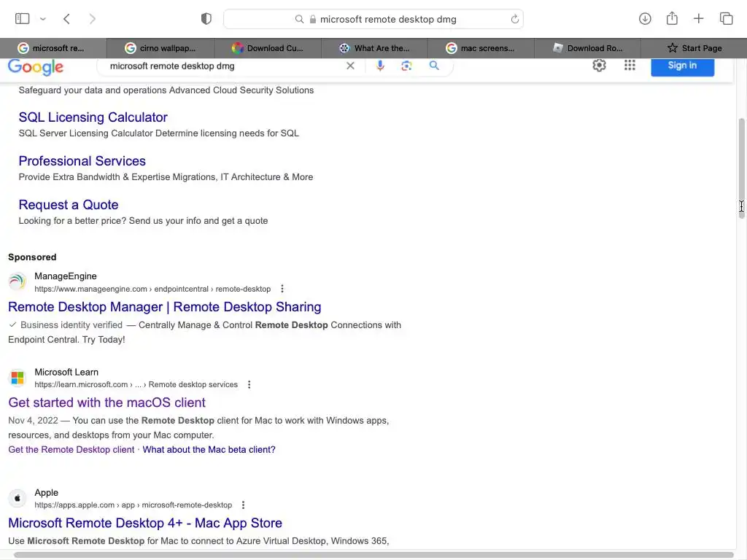Open the sidebar options chevron menu
Screen dimensions: 747x560
(x=43, y=19)
